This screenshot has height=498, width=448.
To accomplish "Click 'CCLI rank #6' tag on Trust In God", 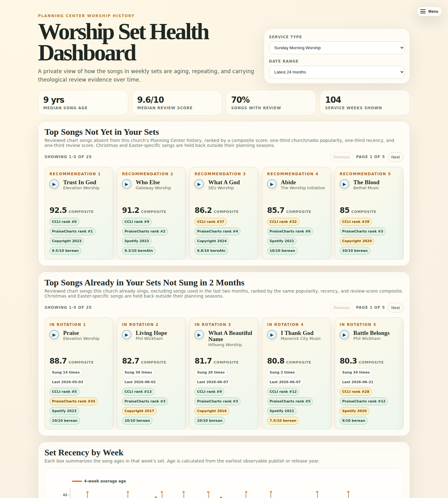I will [64, 222].
